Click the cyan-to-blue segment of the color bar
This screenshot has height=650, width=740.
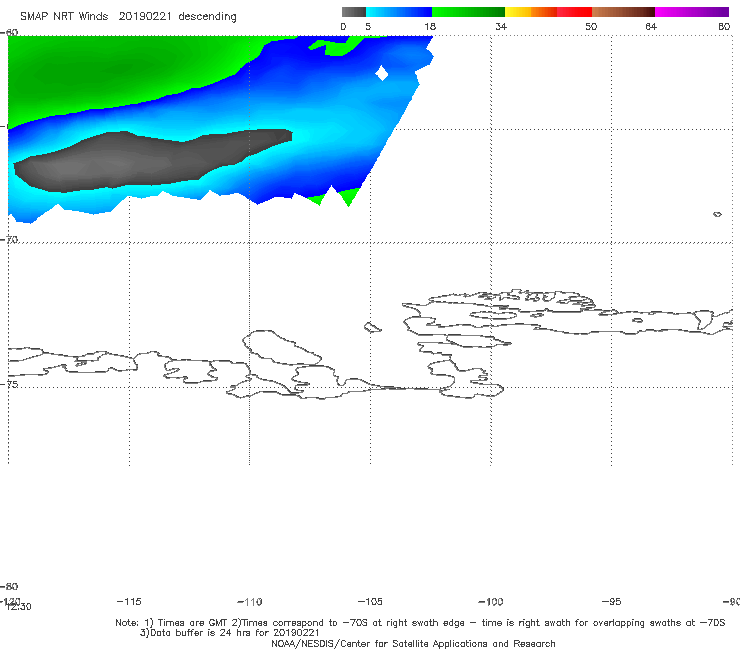point(399,12)
